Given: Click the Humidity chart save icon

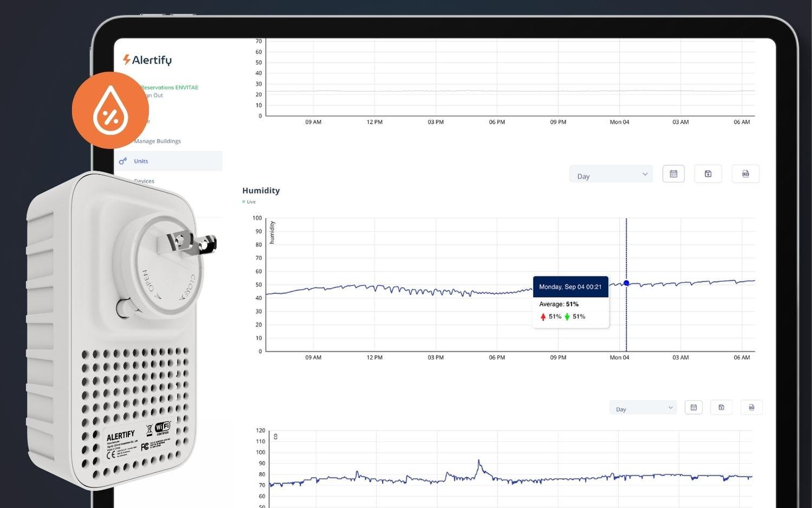Looking at the screenshot, I should 707,174.
